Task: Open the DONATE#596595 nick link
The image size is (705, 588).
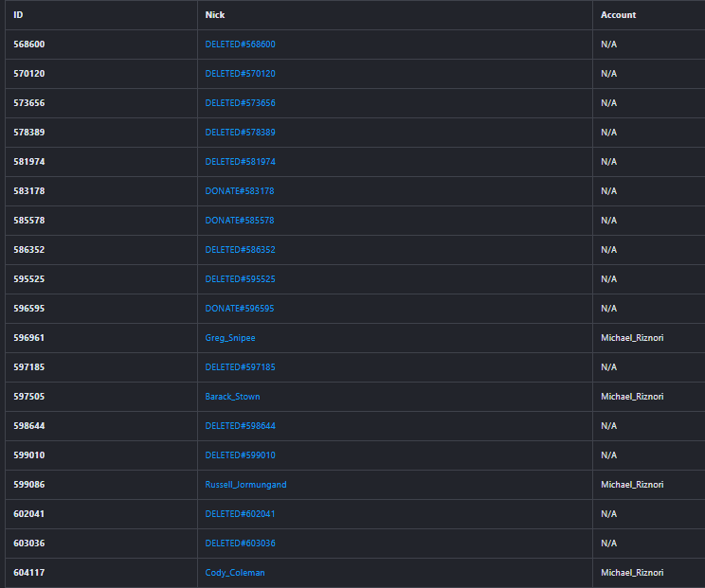Action: click(x=239, y=309)
